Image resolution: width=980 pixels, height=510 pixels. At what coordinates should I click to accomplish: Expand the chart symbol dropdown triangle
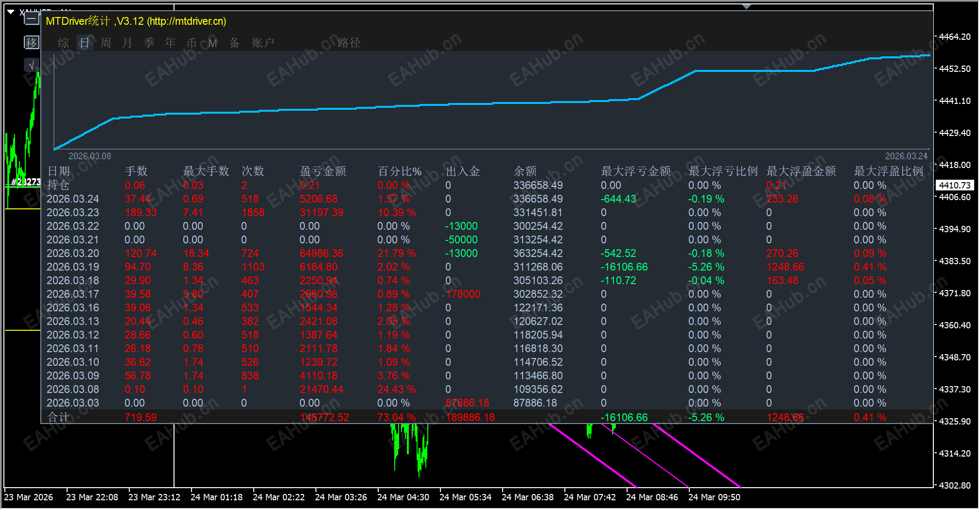(x=11, y=12)
